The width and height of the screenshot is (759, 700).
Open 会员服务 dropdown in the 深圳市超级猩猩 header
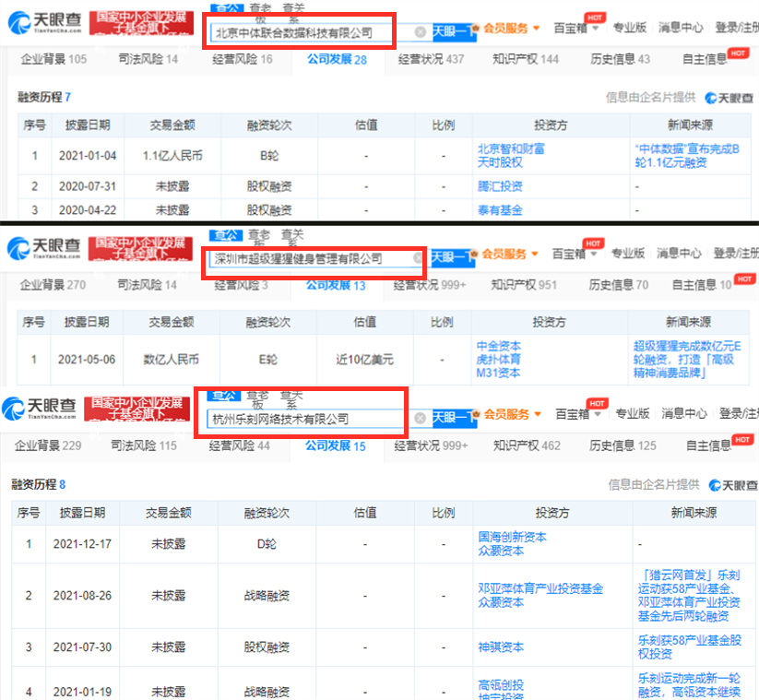(x=509, y=254)
